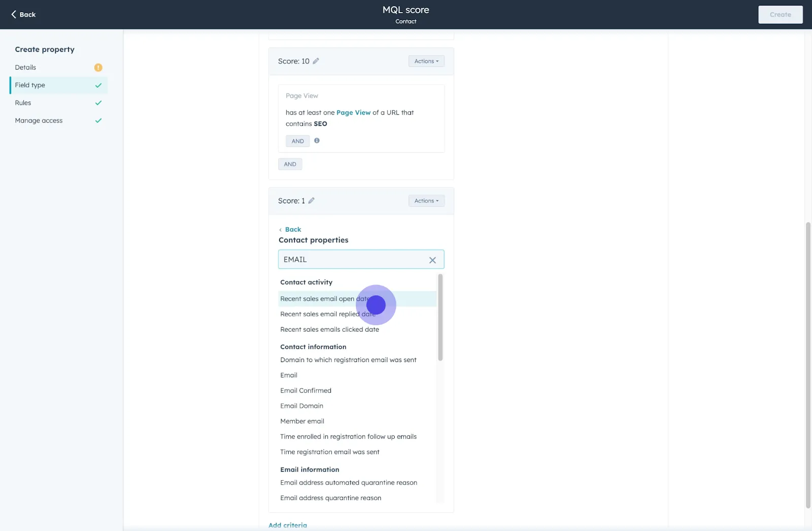812x531 pixels.
Task: Click the Page View filter heading
Action: (x=302, y=96)
